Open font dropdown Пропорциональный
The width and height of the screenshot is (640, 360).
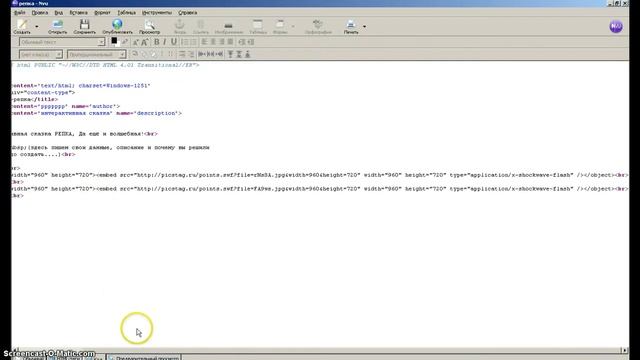97,54
